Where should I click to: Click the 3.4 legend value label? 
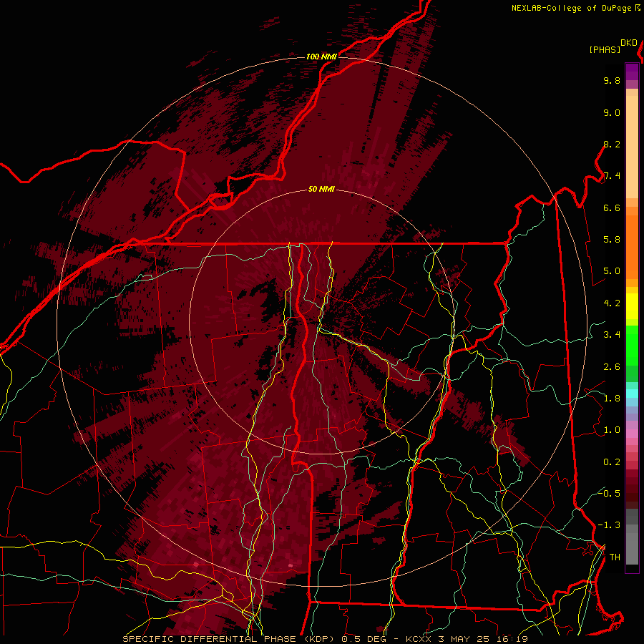(612, 335)
